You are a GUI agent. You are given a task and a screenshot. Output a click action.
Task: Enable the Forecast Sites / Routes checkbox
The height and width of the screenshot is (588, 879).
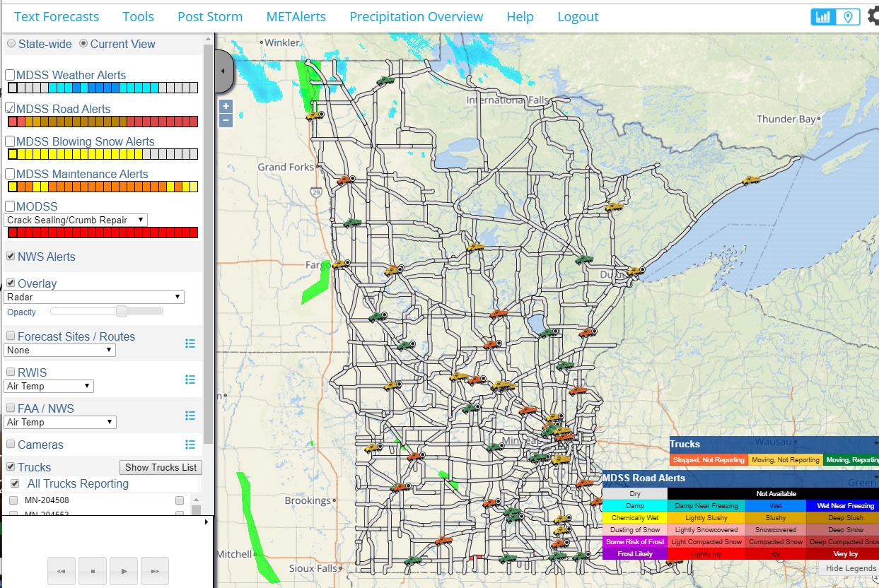11,336
